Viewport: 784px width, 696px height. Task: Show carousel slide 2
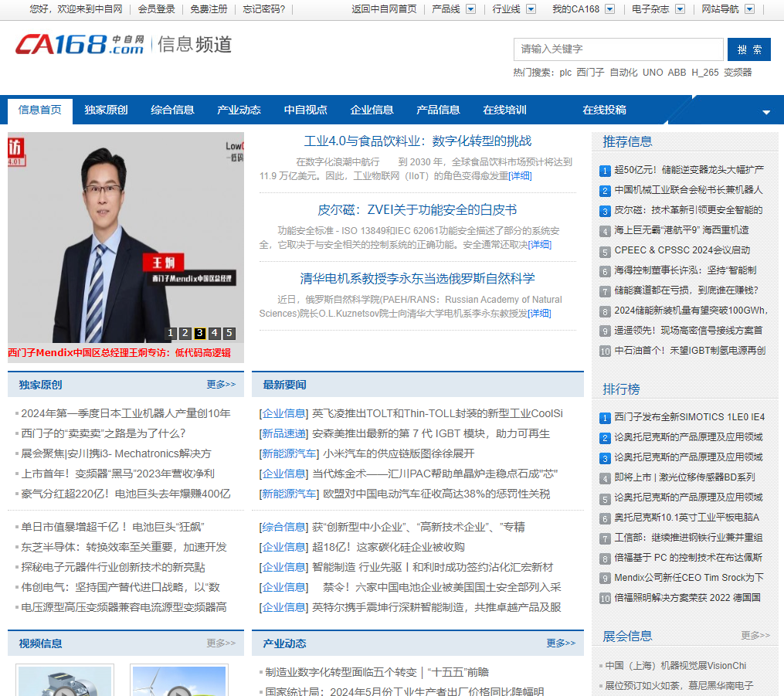click(x=185, y=333)
